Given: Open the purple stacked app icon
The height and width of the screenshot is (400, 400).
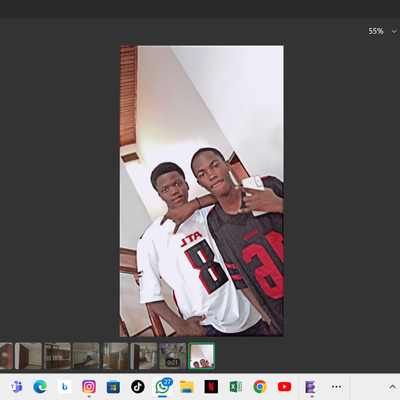Looking at the screenshot, I should (311, 387).
